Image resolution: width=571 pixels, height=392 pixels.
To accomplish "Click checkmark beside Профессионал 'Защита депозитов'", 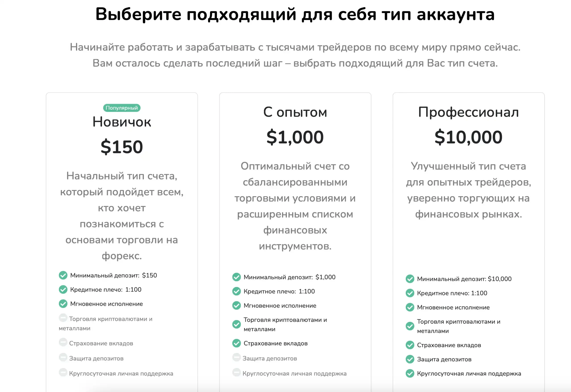I will [x=410, y=359].
